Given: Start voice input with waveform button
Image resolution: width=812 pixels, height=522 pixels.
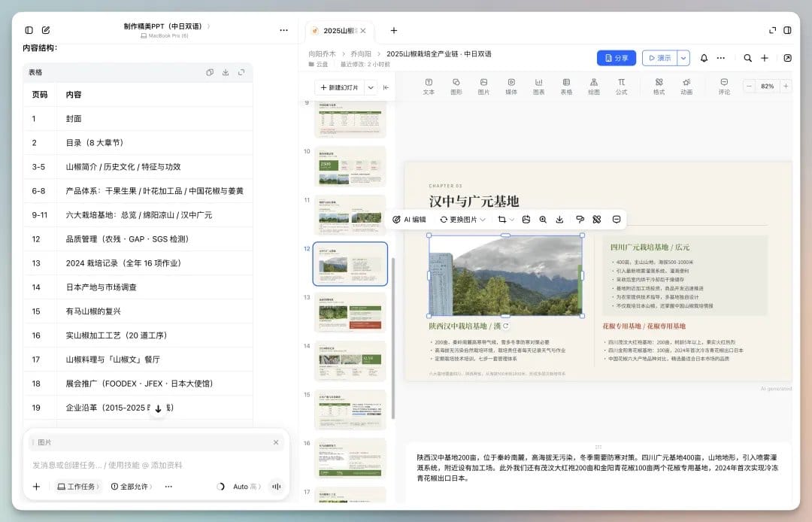Looking at the screenshot, I should (277, 486).
